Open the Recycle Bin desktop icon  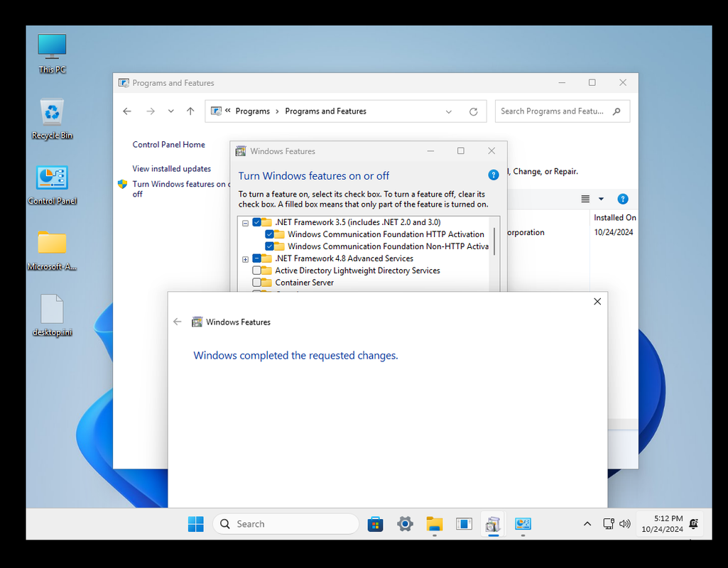52,119
